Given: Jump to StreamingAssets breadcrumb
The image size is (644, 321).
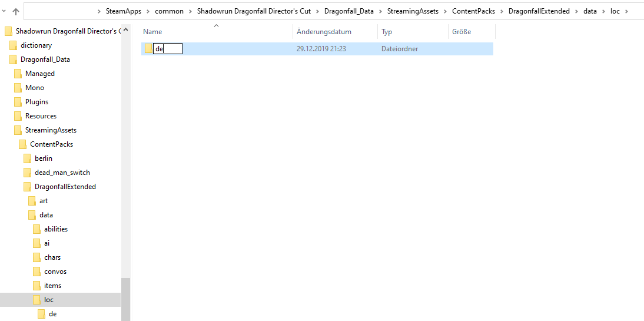Looking at the screenshot, I should pos(413,12).
